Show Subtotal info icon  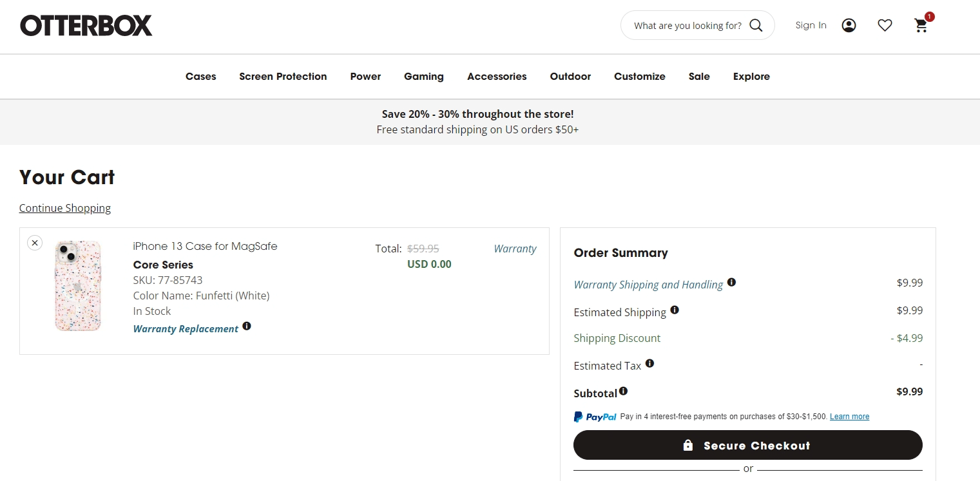click(x=623, y=391)
